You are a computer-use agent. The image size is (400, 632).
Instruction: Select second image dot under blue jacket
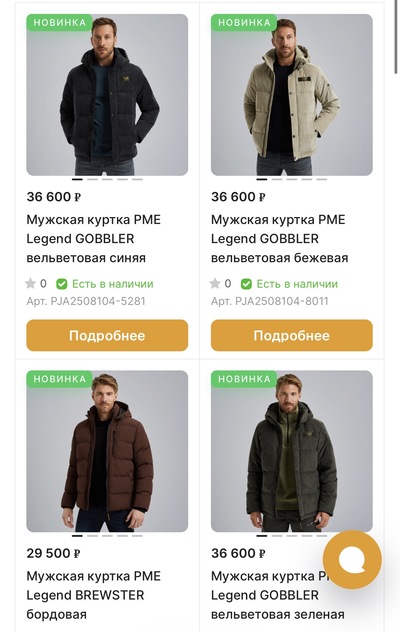coord(92,179)
